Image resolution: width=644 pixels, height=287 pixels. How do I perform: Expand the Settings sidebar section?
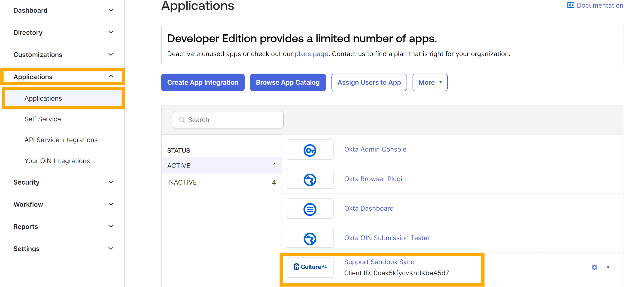(x=111, y=248)
